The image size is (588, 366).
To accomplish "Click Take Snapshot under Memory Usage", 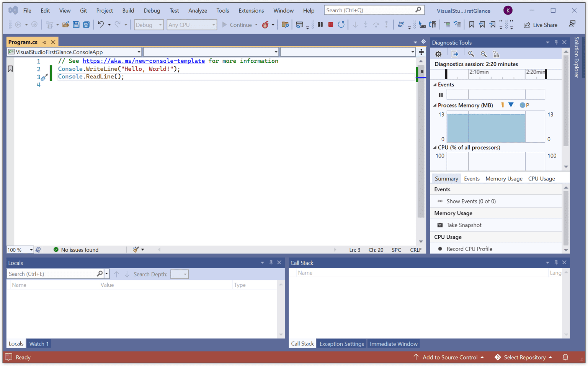I will point(464,225).
